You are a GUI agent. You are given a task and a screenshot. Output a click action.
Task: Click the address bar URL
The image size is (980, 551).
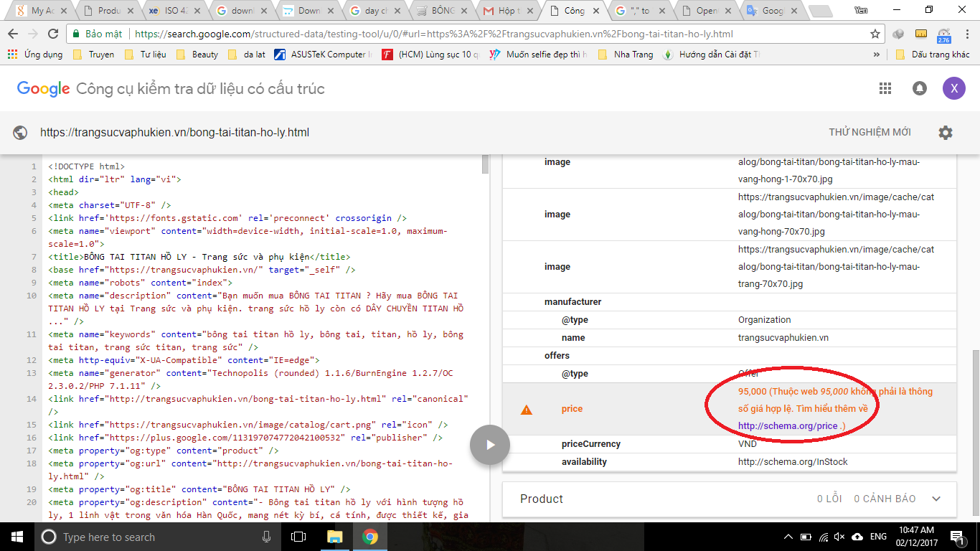tap(434, 34)
